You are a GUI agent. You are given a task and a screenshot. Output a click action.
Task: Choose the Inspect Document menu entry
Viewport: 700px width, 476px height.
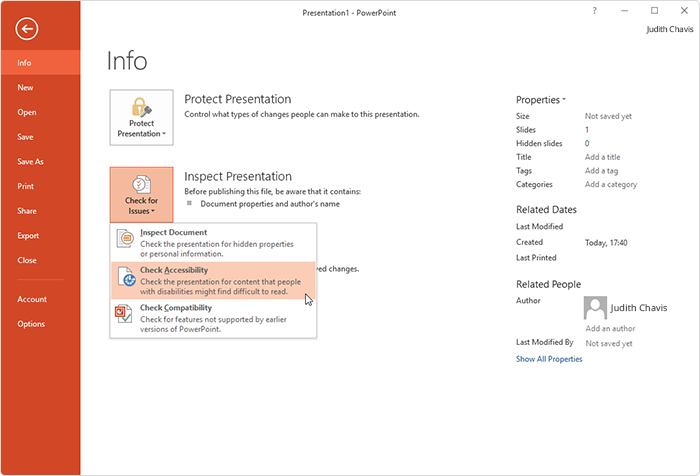click(x=213, y=242)
